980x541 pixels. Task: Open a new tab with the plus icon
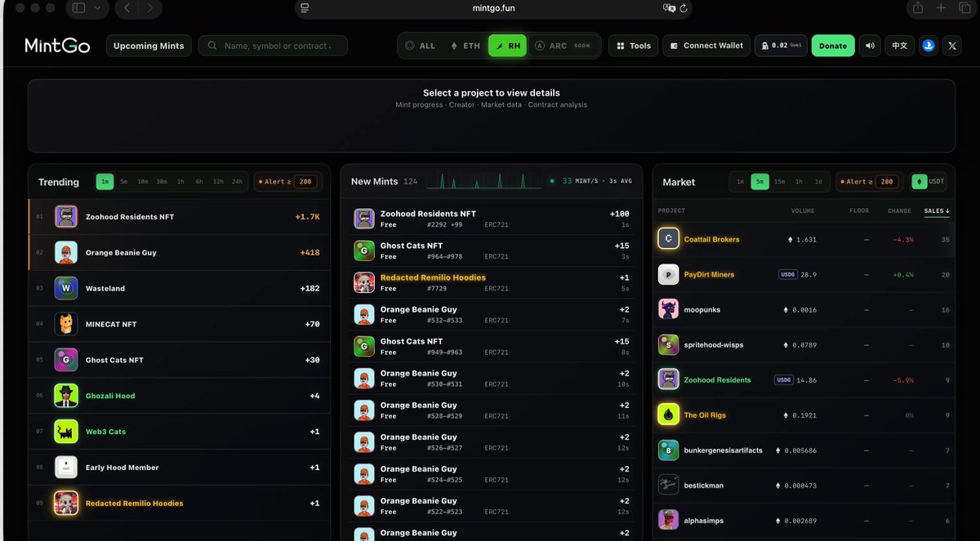(941, 7)
